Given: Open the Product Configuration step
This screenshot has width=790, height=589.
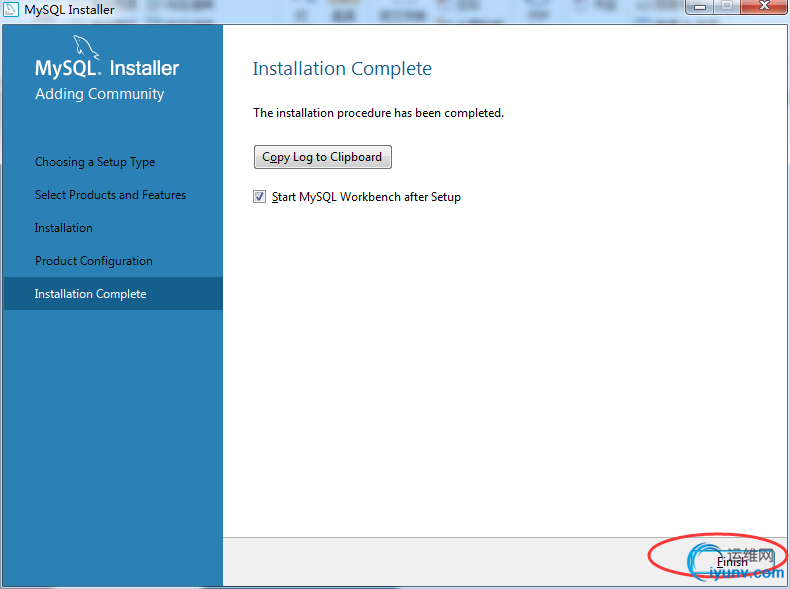Looking at the screenshot, I should tap(94, 261).
